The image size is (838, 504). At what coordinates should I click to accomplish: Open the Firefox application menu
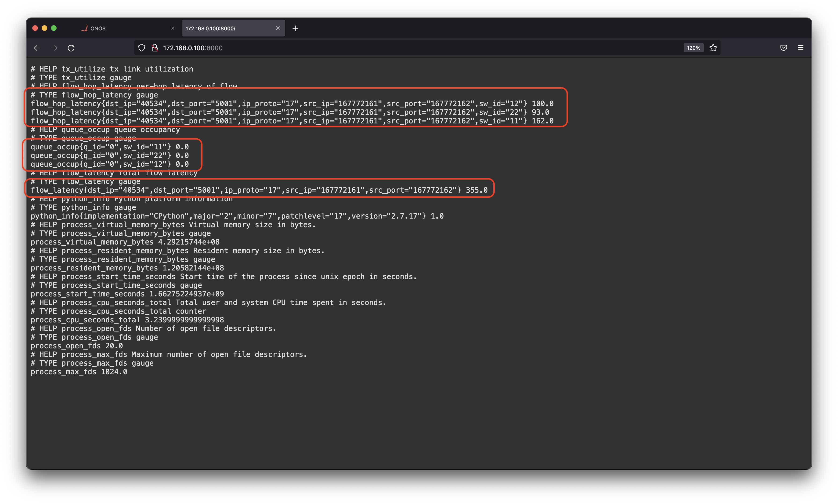[x=801, y=48]
